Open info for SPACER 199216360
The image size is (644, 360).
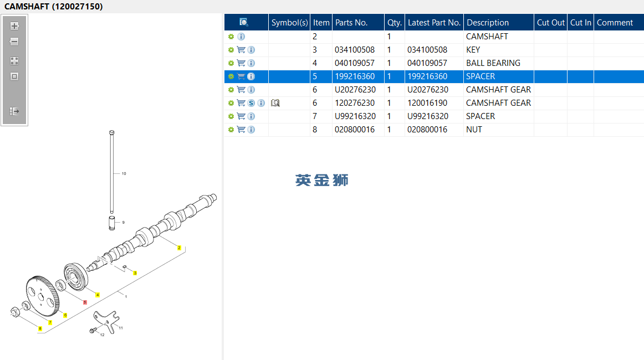(252, 76)
